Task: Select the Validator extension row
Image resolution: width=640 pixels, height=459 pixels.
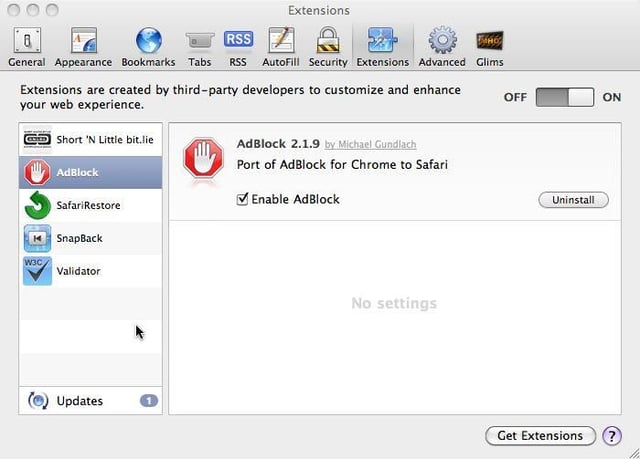Action: click(90, 271)
